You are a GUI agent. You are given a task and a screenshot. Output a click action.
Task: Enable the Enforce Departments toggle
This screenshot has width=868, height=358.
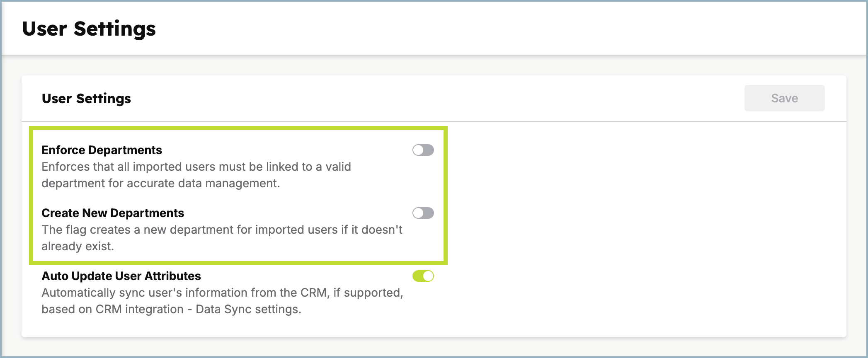pos(423,150)
